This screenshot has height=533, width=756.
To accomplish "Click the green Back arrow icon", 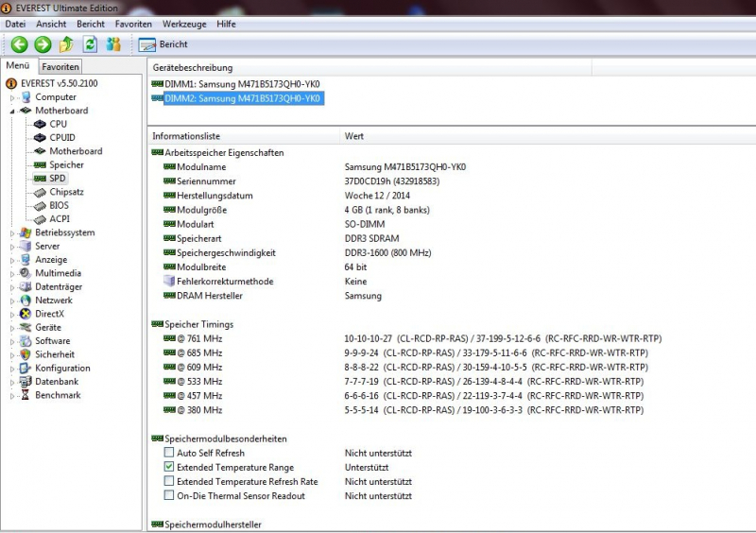I will [x=19, y=44].
